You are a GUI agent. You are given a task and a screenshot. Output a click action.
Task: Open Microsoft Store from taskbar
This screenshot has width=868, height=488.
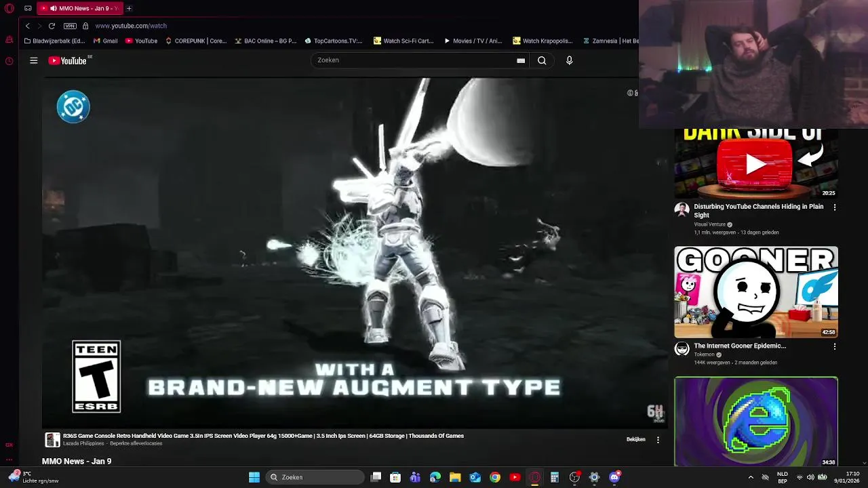[x=395, y=477]
